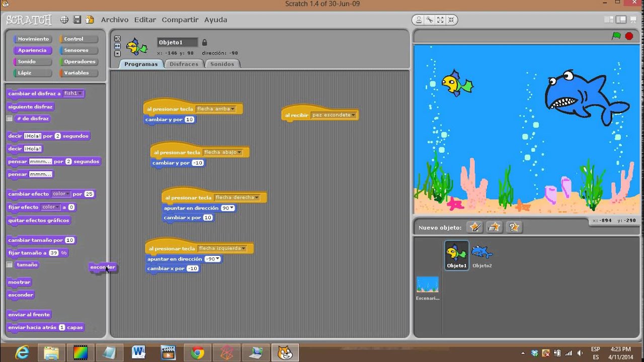Open the 'pez escondete' message dropdown
The width and height of the screenshot is (644, 362).
tap(334, 115)
